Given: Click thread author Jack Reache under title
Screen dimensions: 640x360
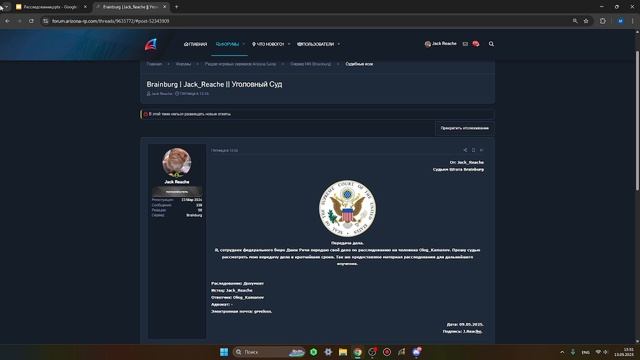Looking at the screenshot, I should 162,93.
